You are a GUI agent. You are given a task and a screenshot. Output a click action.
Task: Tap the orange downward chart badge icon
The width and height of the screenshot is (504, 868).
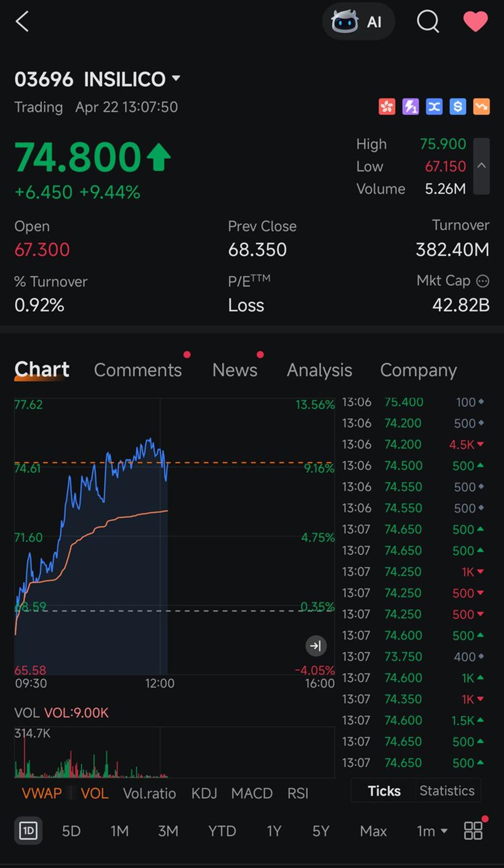pyautogui.click(x=481, y=107)
